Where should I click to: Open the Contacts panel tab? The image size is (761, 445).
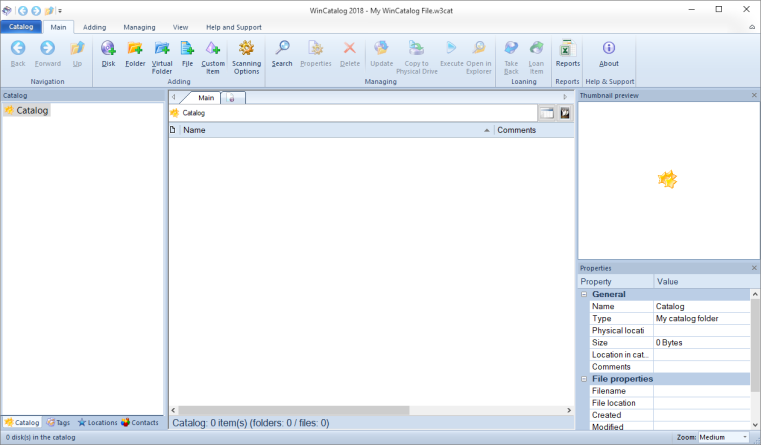[x=140, y=422]
